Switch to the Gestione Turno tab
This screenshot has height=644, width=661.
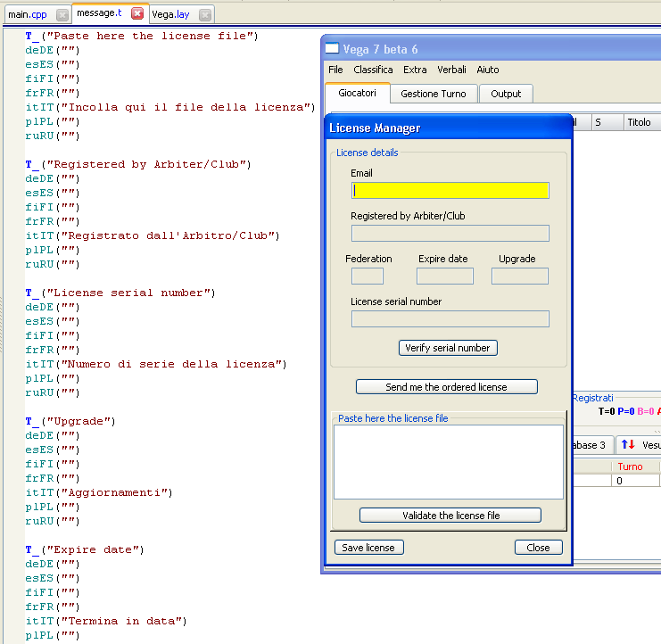433,94
